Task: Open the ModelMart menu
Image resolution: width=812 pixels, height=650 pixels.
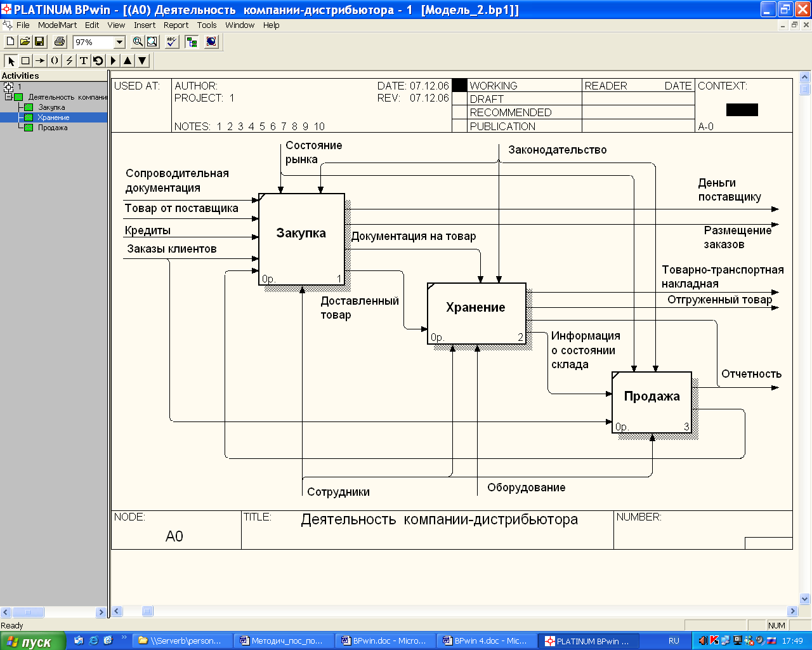Action: coord(57,25)
